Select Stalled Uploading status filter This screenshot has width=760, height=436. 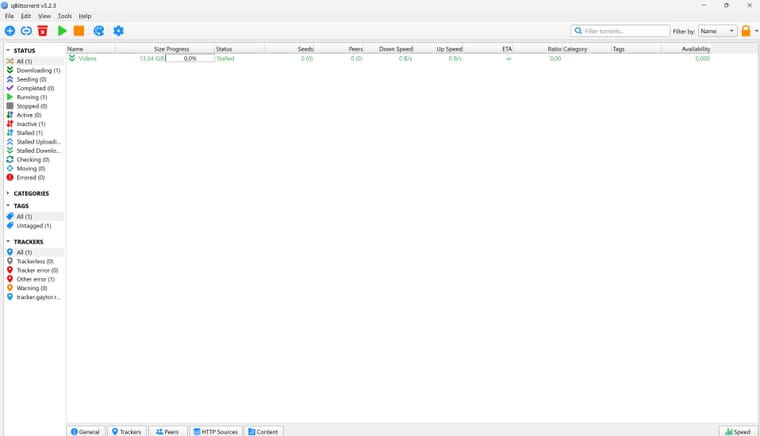pyautogui.click(x=34, y=142)
